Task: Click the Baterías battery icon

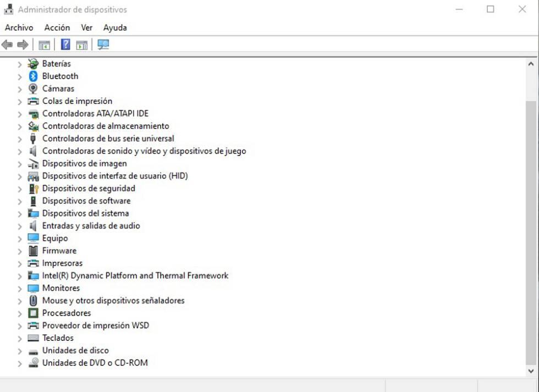Action: point(33,63)
